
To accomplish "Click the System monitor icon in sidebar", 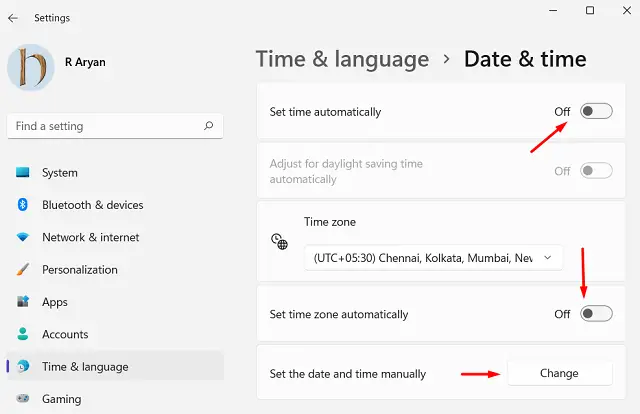I will tap(23, 172).
